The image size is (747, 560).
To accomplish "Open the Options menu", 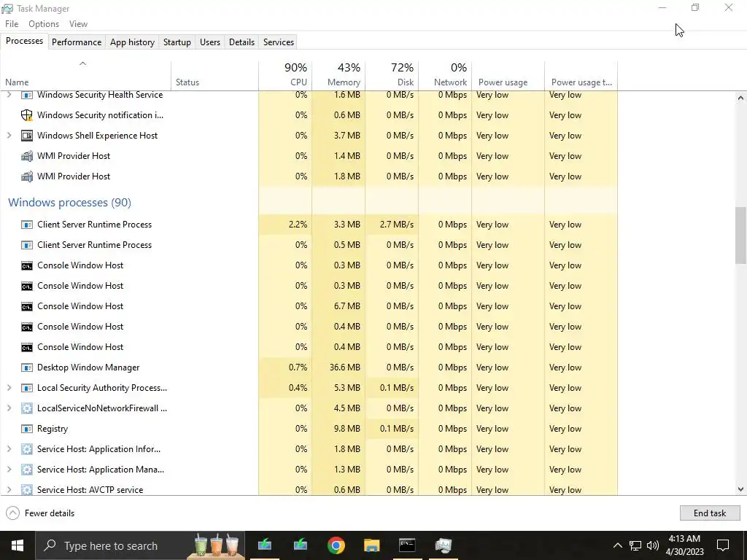I will (44, 24).
